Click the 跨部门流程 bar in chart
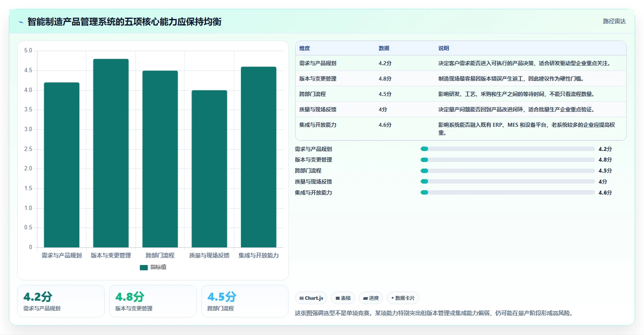Image resolution: width=644 pixels, height=335 pixels. (160, 159)
